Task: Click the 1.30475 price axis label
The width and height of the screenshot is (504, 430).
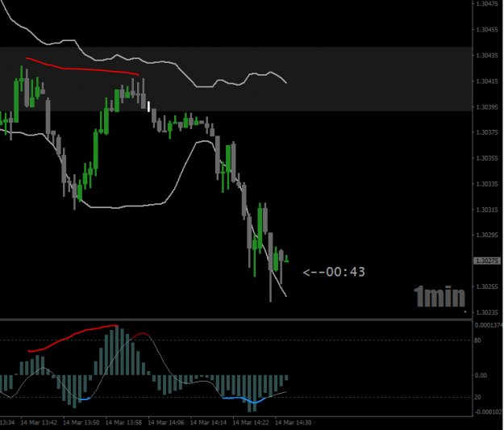Action: (487, 4)
